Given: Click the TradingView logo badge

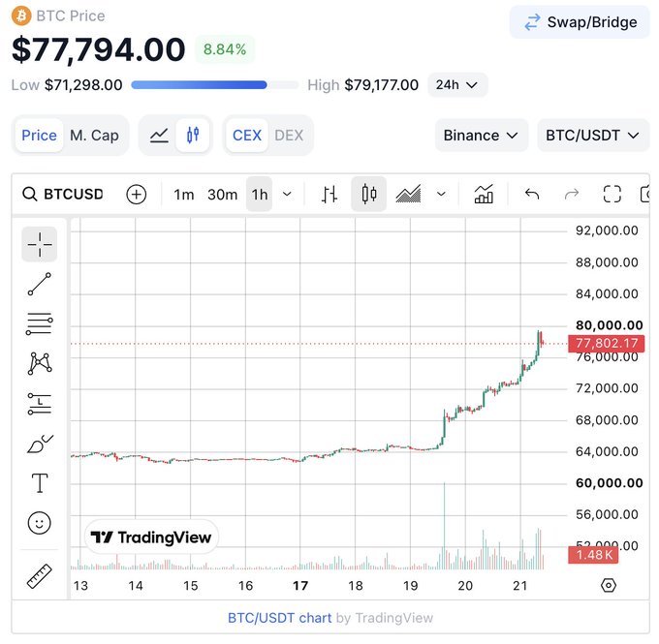Looking at the screenshot, I should click(x=151, y=537).
